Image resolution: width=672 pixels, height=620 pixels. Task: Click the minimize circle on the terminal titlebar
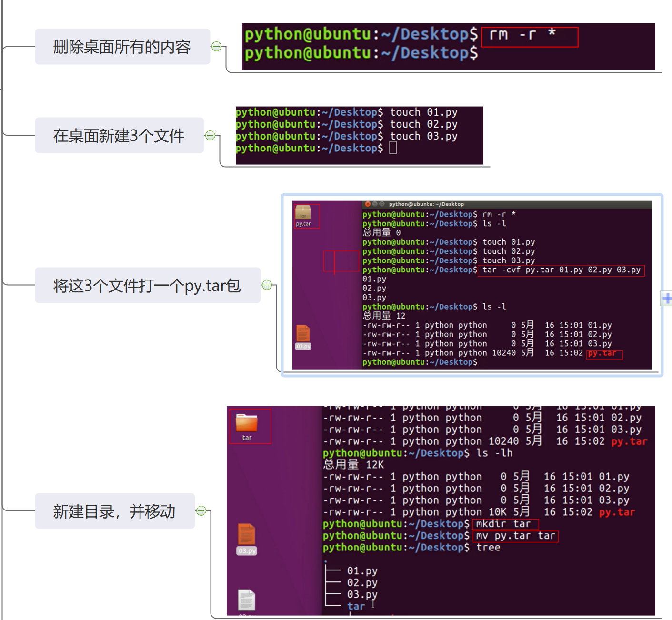(374, 204)
